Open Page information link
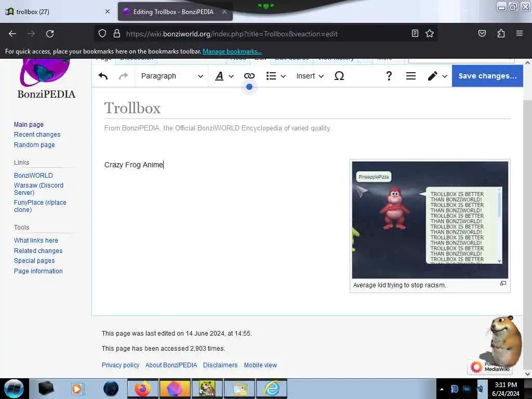This screenshot has width=532, height=399. coord(38,271)
